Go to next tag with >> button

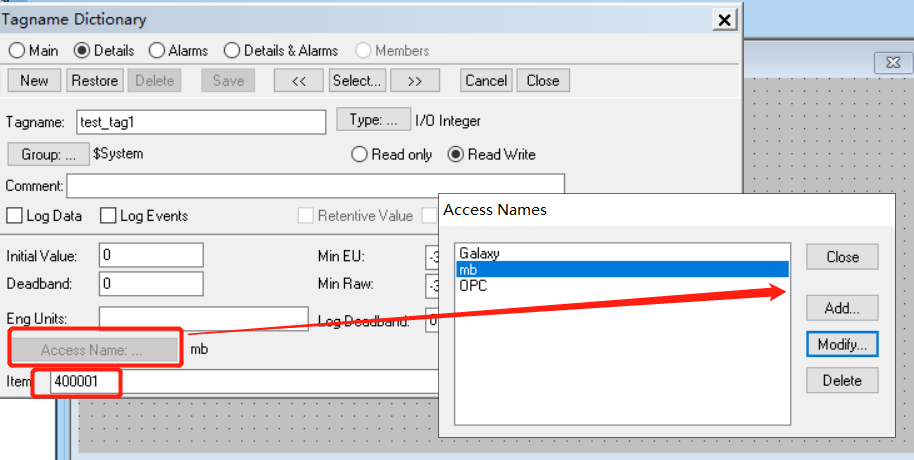click(x=415, y=80)
